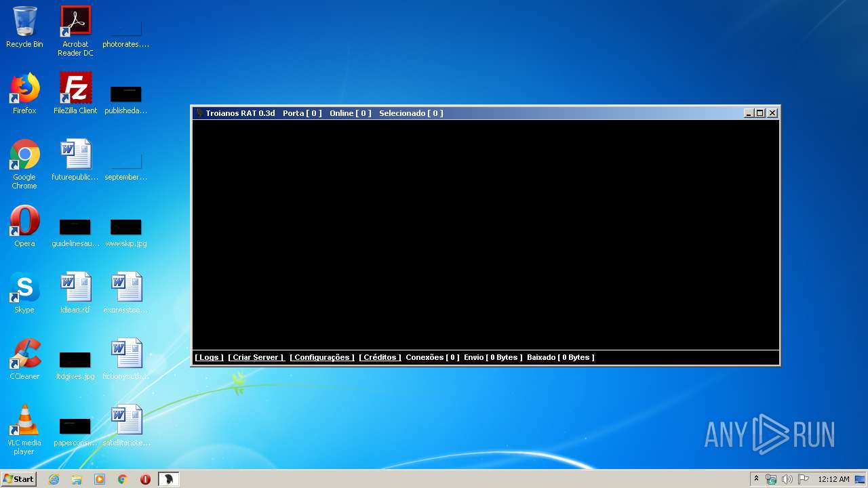Open the Recycle Bin desktop icon
The height and width of the screenshot is (488, 868).
pyautogui.click(x=24, y=27)
